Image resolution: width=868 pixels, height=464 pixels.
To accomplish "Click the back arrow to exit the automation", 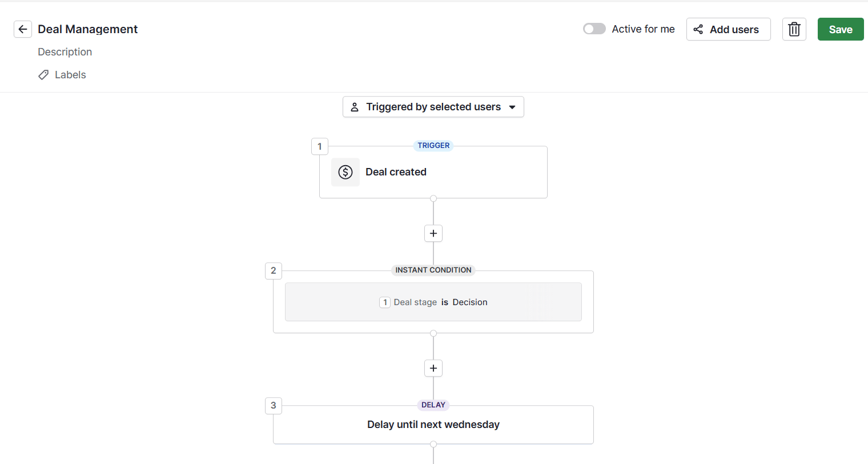I will (x=23, y=29).
